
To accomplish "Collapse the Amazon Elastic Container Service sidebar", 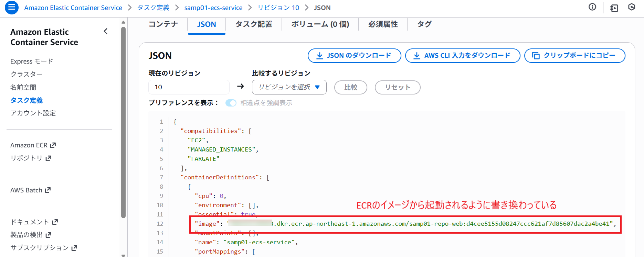I will (106, 32).
